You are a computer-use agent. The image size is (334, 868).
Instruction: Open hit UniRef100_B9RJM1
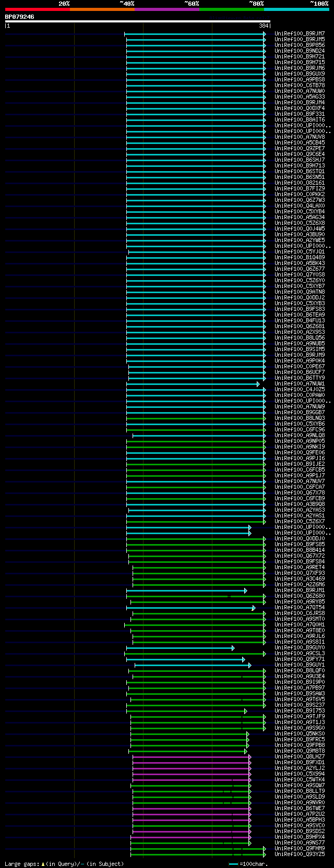pos(300,590)
